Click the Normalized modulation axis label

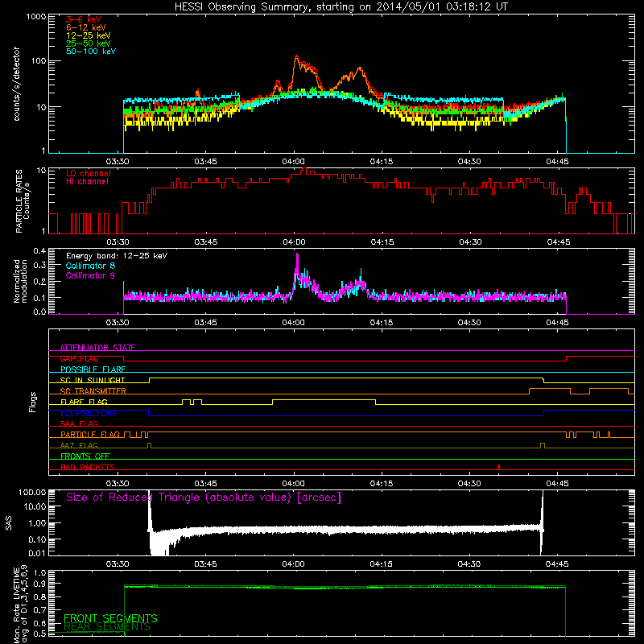pyautogui.click(x=20, y=281)
